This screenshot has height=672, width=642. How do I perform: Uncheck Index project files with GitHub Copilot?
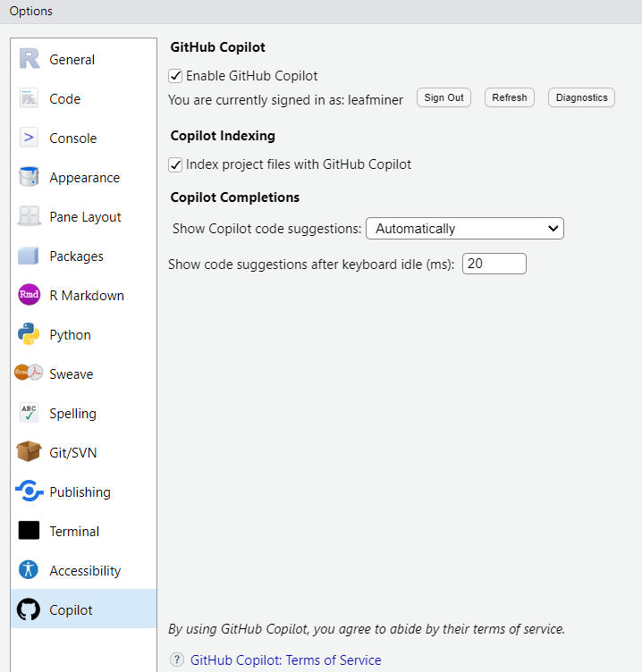pos(176,164)
